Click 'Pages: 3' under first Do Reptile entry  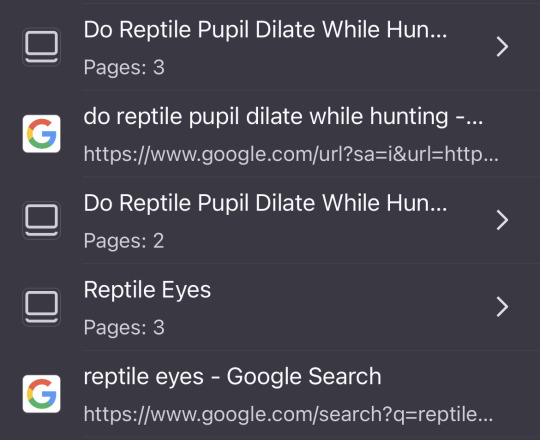[x=124, y=67]
